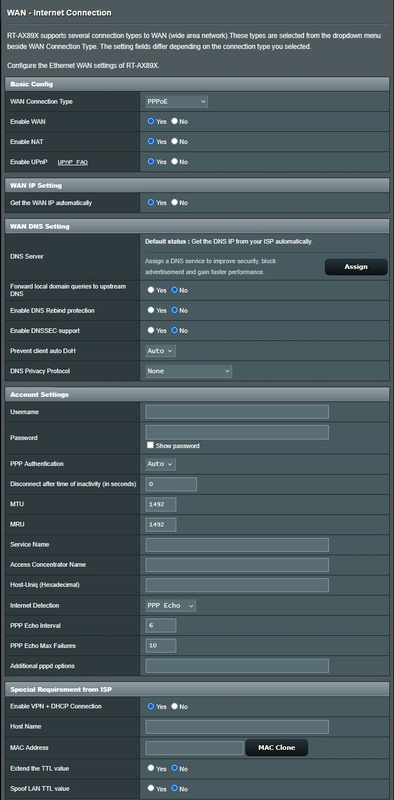Focus the Additional pppd options field
Viewport: 394px width, 800px height.
[x=237, y=666]
